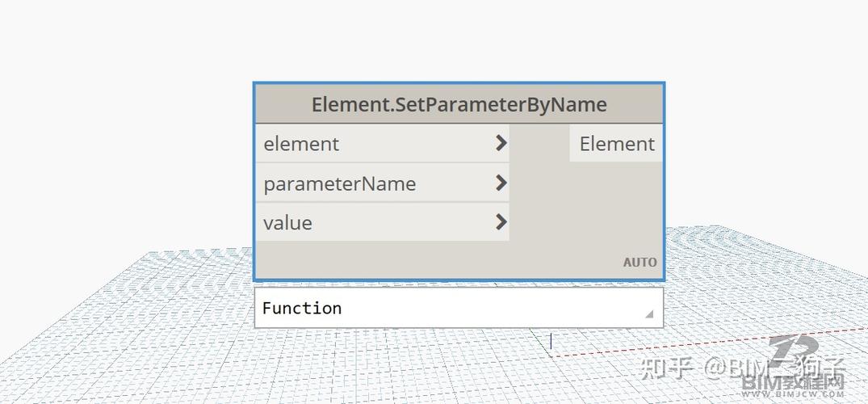
Task: Click the Function text in preview bubble
Action: click(x=302, y=308)
